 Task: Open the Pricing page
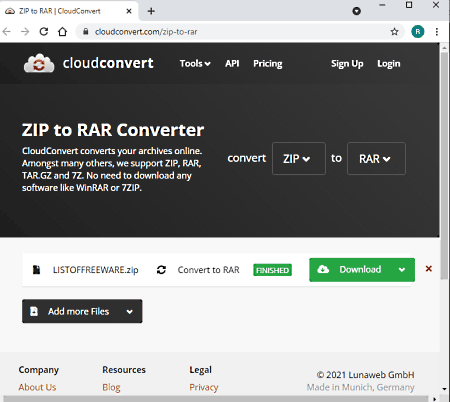(x=268, y=64)
